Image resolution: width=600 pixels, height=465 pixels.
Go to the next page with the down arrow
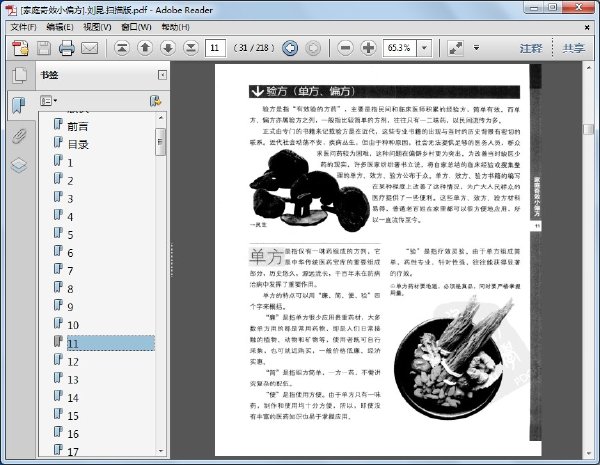pos(168,48)
